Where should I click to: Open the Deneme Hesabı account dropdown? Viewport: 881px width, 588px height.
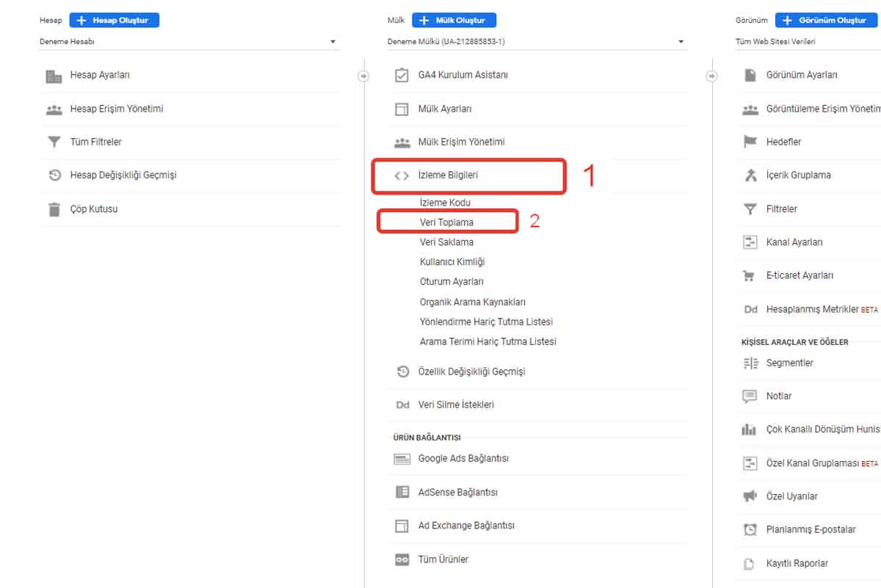(189, 42)
